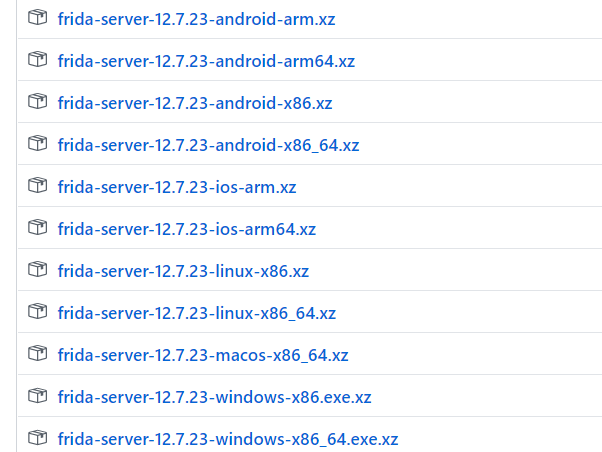Click package icon beside ios-arm64.xz
This screenshot has width=602, height=452.
coord(38,227)
